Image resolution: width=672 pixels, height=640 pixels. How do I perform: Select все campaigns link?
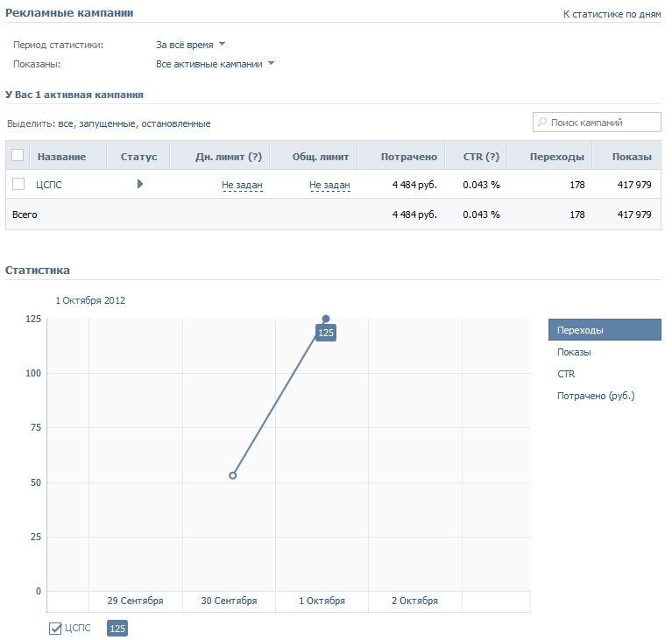(66, 123)
